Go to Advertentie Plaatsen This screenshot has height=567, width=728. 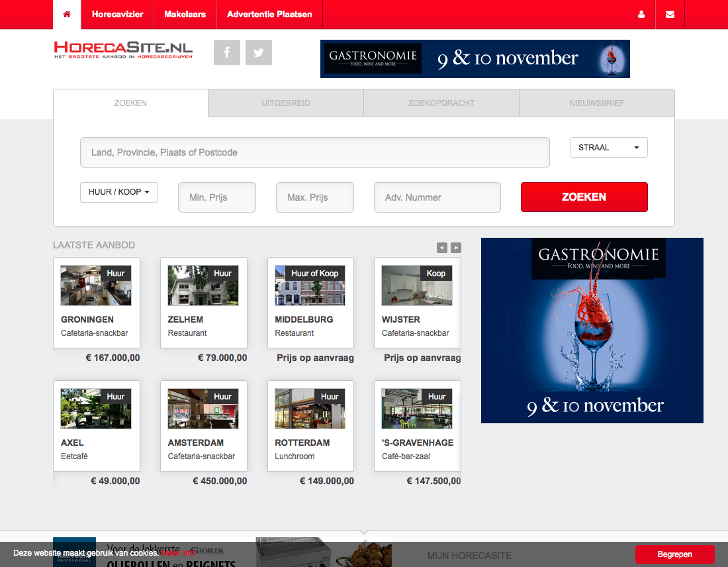click(269, 15)
